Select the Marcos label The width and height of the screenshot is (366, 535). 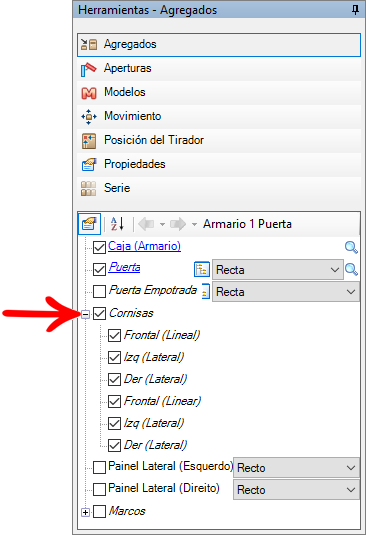[127, 511]
